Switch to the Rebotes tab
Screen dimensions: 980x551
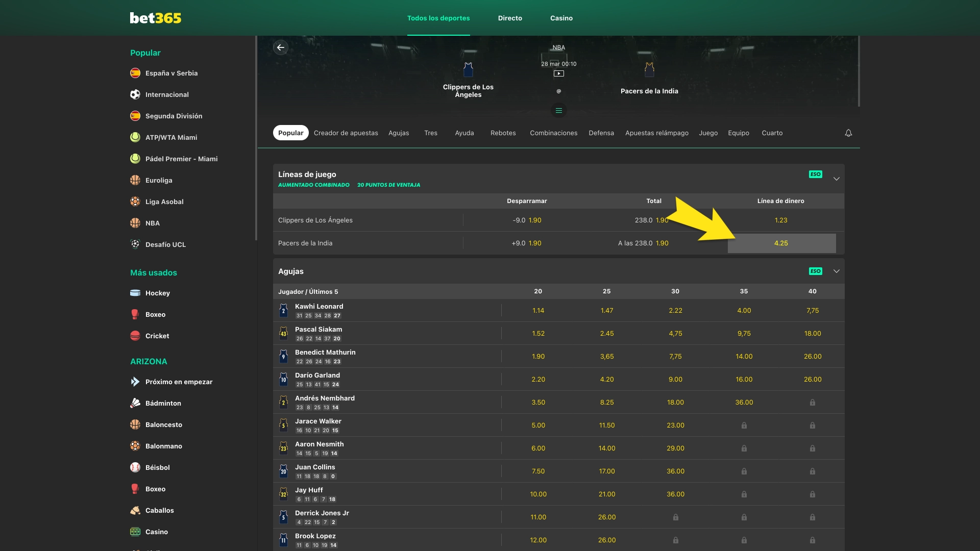point(503,133)
